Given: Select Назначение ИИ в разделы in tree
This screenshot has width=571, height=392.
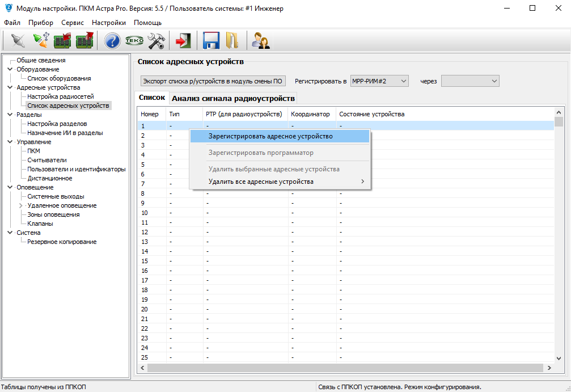Looking at the screenshot, I should tap(65, 133).
